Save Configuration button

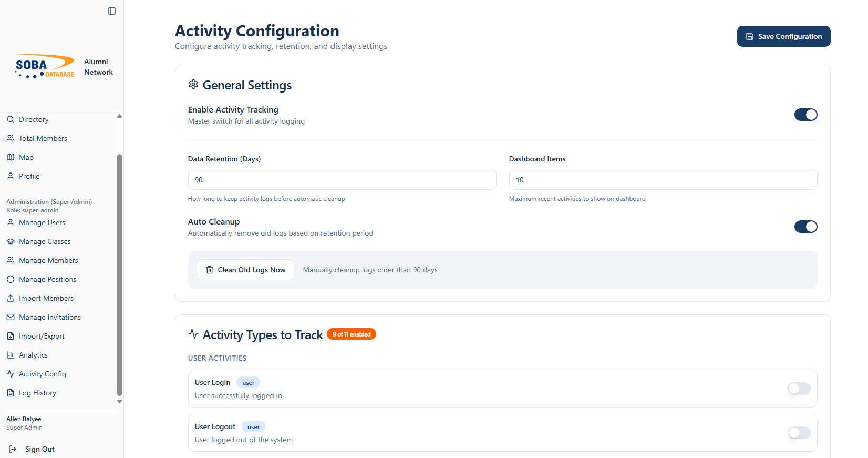783,36
